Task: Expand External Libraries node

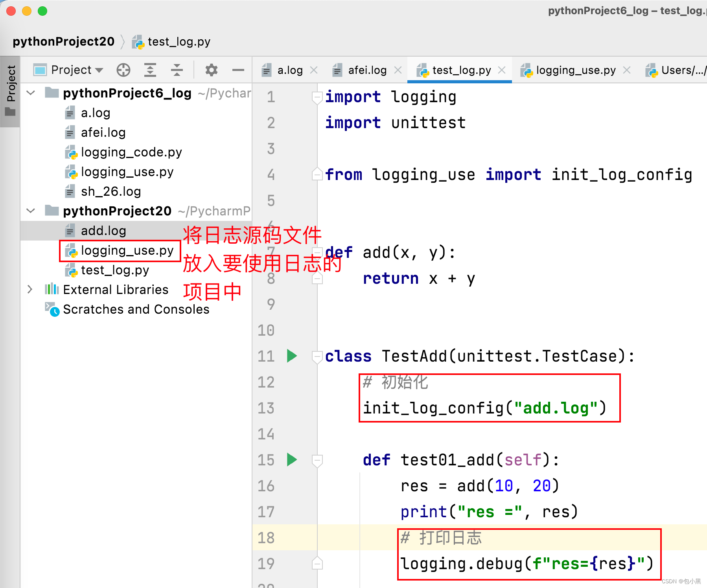Action: [x=30, y=290]
